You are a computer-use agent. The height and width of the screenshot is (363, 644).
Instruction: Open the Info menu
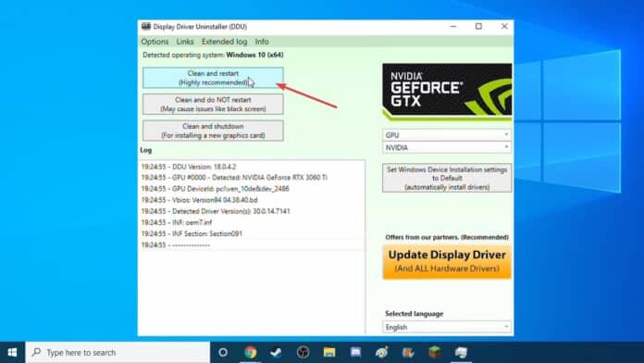pos(262,42)
